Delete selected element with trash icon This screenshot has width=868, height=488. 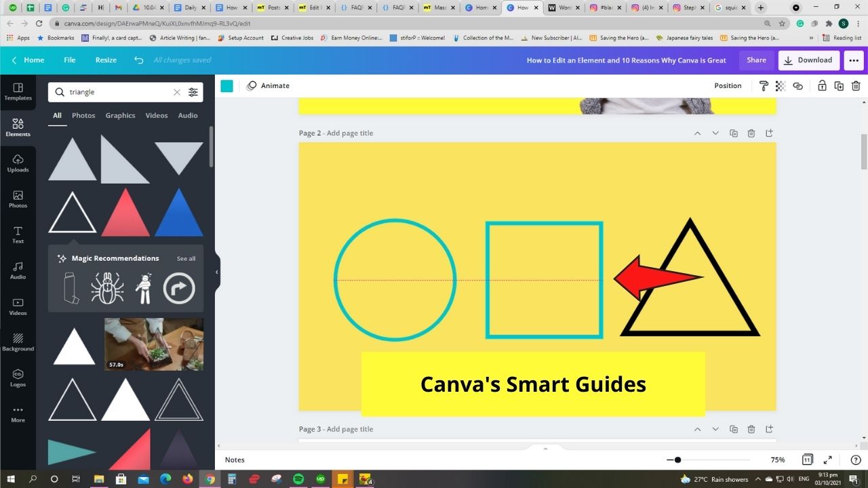[856, 86]
